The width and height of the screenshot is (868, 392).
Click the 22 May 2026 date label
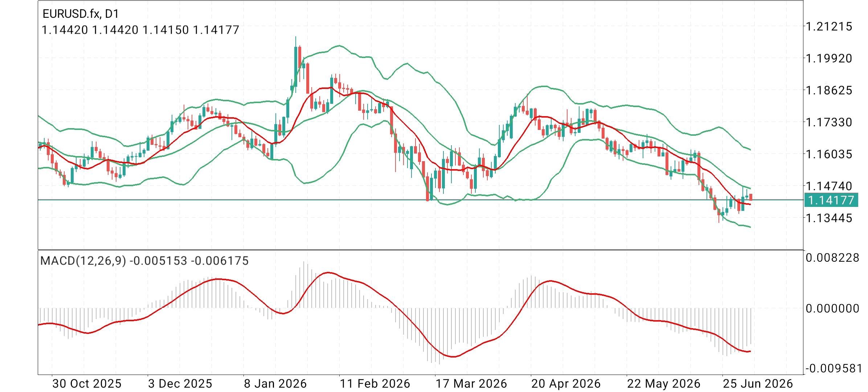[x=663, y=384]
